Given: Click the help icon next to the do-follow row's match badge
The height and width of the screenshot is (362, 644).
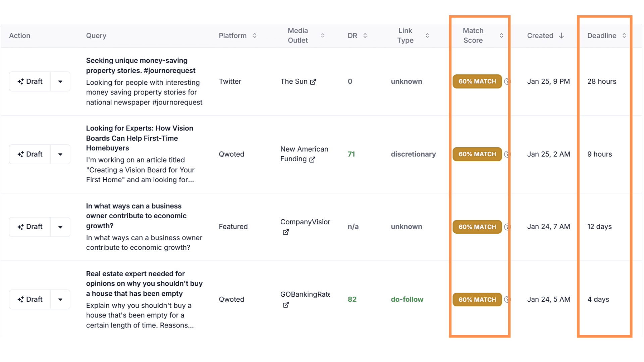Looking at the screenshot, I should pyautogui.click(x=507, y=299).
